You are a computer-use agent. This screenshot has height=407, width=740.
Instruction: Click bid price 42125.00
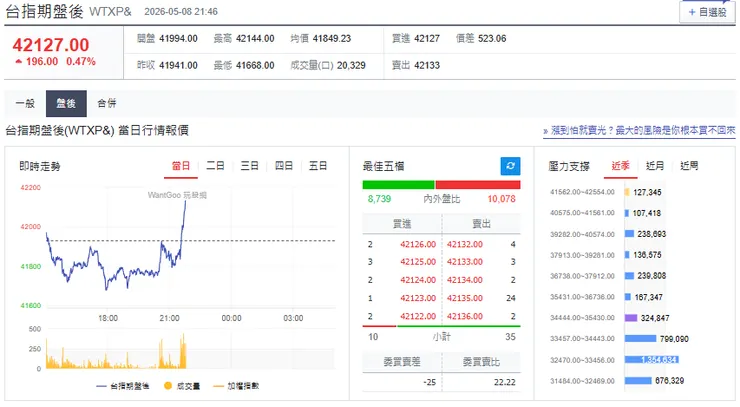(x=418, y=262)
